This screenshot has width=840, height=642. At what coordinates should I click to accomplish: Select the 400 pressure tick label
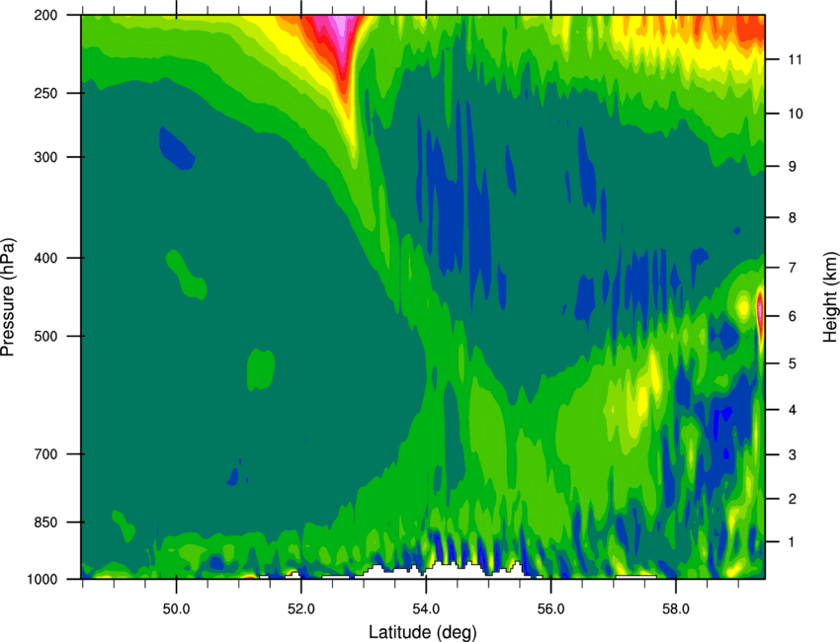point(45,258)
